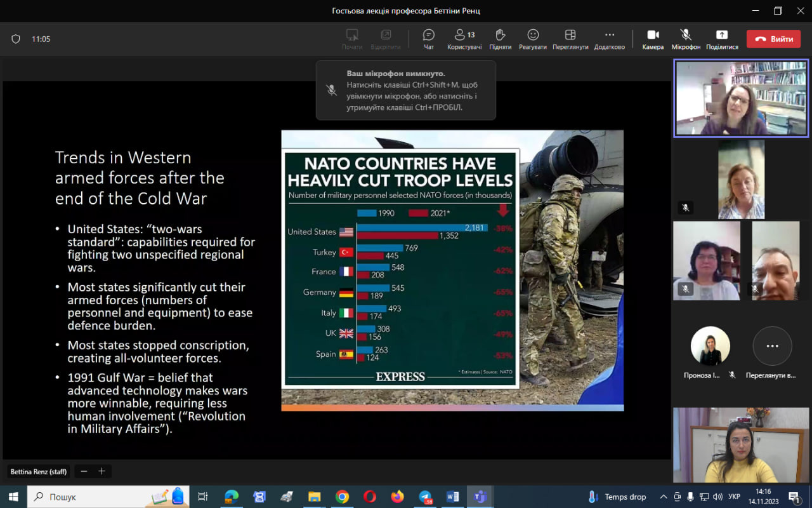Expand the Додатково more actions menu
Image resolution: width=812 pixels, height=508 pixels.
[x=609, y=39]
